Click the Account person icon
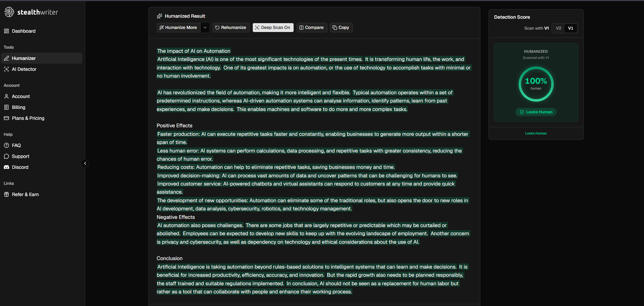644x306 pixels. tap(6, 96)
